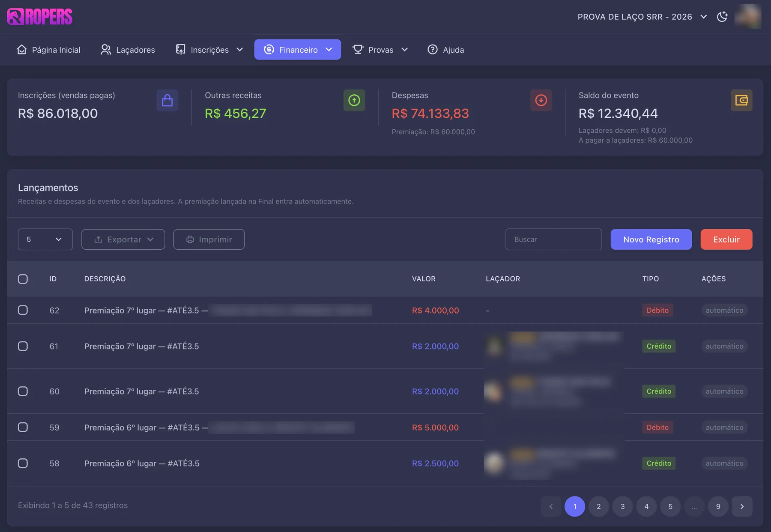Click the Excluir button

click(726, 239)
